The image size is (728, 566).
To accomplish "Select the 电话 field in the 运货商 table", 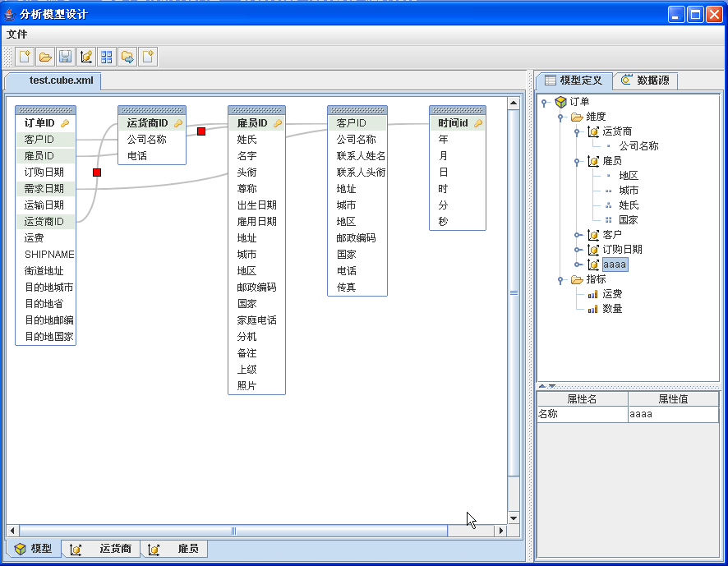I will point(152,156).
